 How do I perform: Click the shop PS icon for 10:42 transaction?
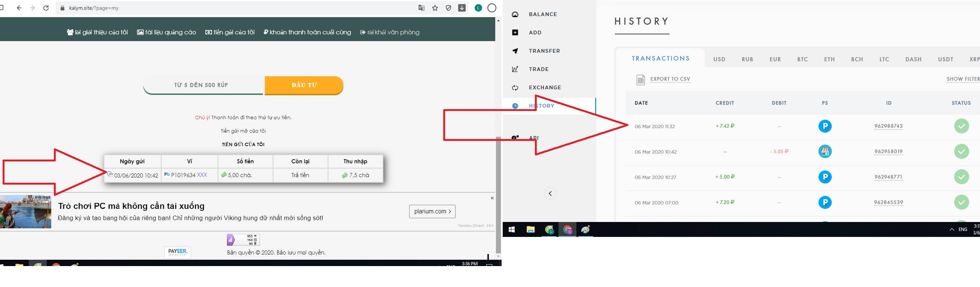pos(825,152)
